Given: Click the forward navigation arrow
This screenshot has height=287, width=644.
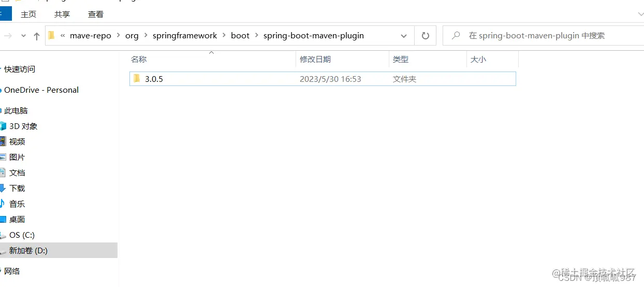Looking at the screenshot, I should point(8,36).
